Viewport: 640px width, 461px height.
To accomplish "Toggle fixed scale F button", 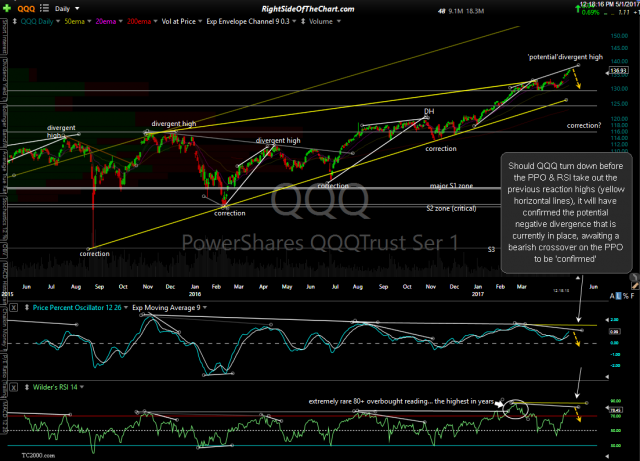I will [633, 296].
